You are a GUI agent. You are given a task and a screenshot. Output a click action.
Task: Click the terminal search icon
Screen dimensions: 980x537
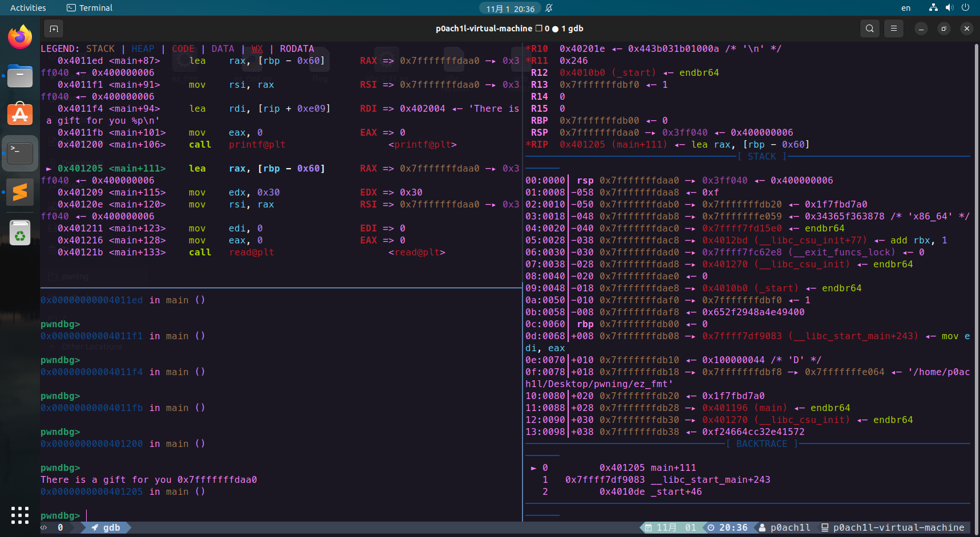[869, 29]
